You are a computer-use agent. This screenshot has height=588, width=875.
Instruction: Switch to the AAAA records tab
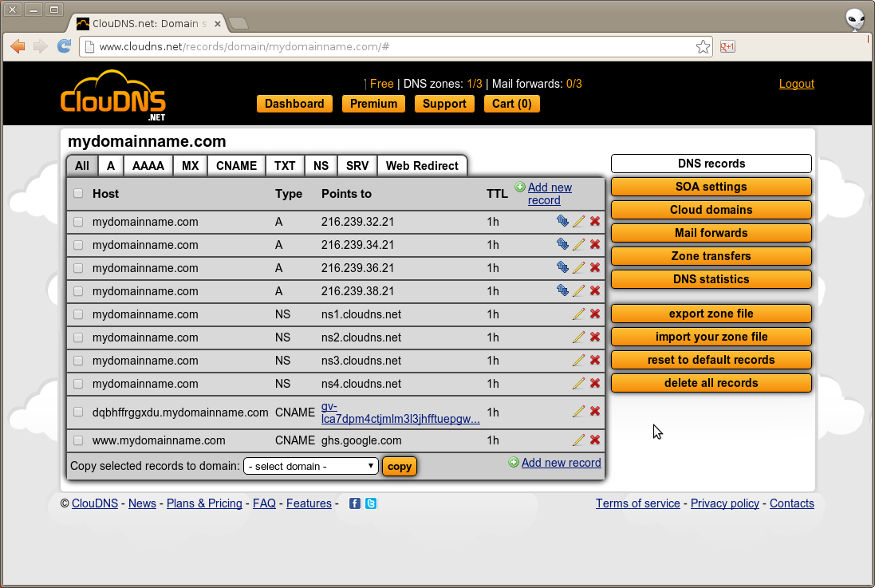[148, 166]
